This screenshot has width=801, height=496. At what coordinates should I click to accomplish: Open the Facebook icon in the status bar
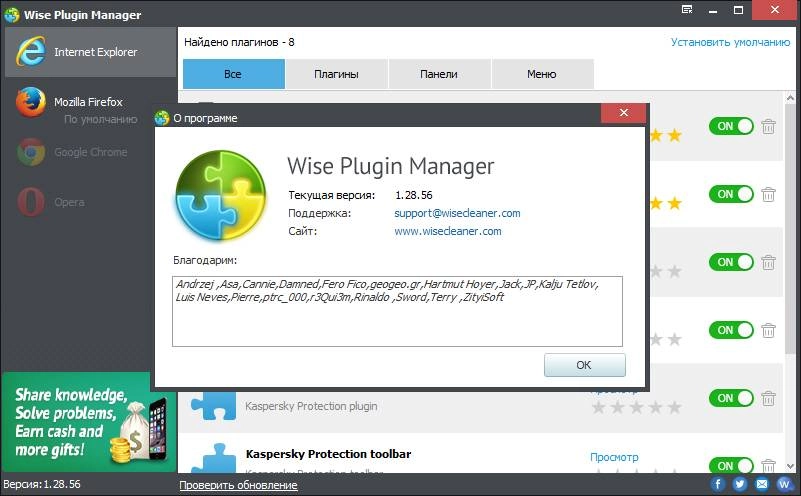(x=717, y=484)
